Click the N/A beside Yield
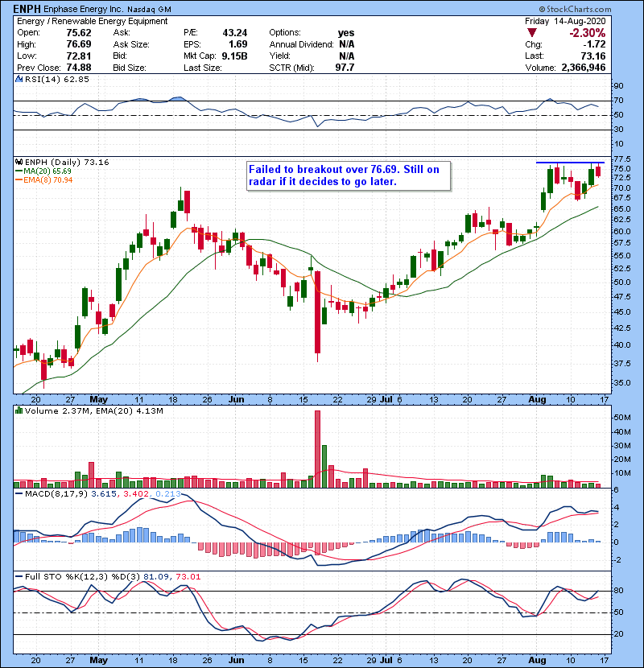 click(x=346, y=56)
